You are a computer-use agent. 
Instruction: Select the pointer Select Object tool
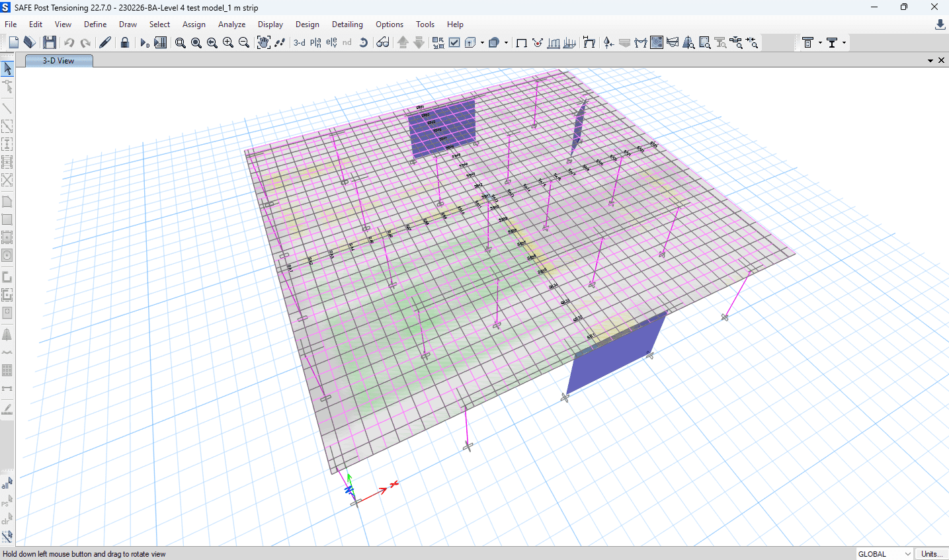[x=7, y=68]
